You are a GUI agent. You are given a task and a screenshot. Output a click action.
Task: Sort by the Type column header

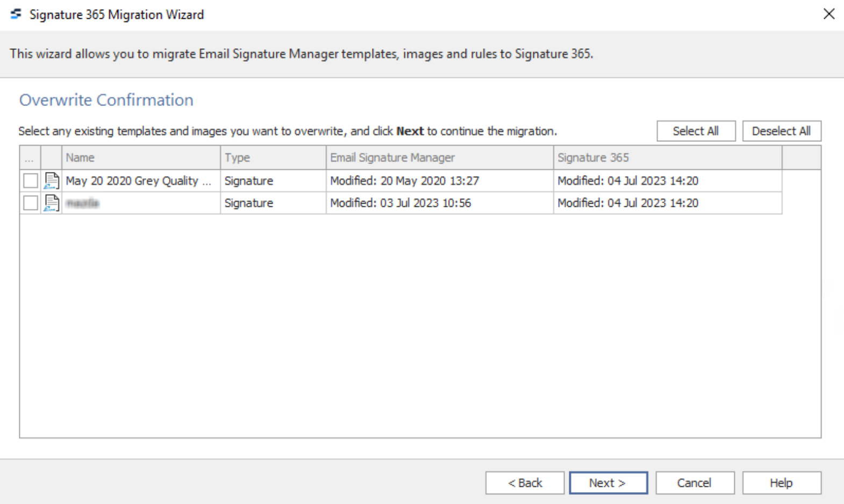pyautogui.click(x=273, y=158)
